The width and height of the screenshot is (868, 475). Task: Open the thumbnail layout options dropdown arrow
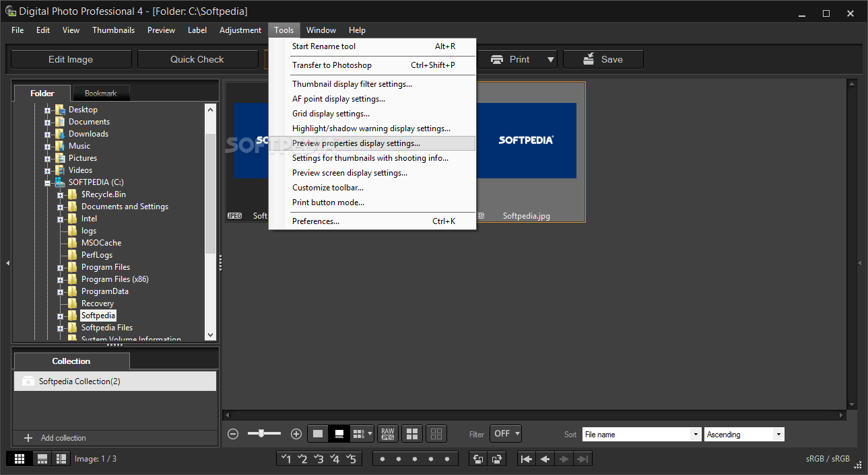pyautogui.click(x=370, y=434)
